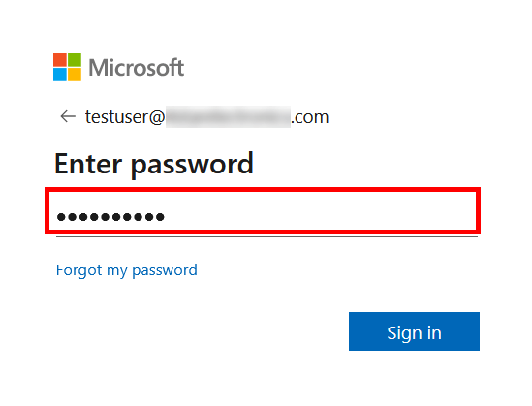Click the red square of the Microsoft logo
The height and width of the screenshot is (406, 532).
[60, 60]
